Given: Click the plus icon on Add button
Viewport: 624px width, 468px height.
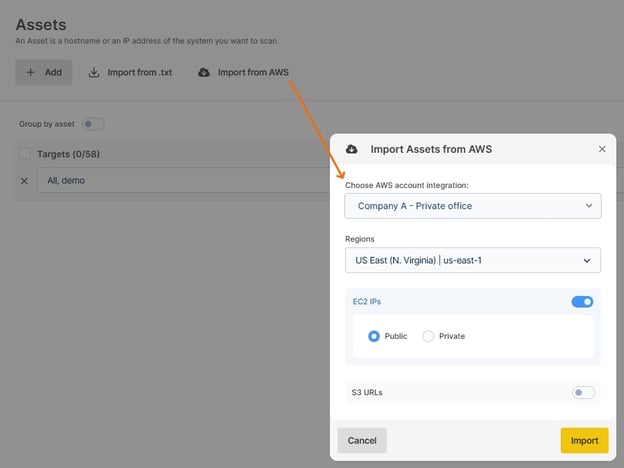Looking at the screenshot, I should pos(30,72).
